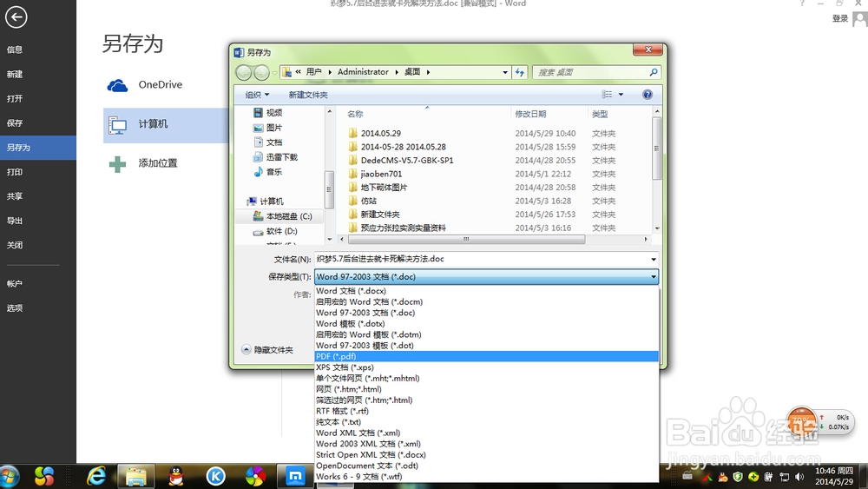The height and width of the screenshot is (489, 868).
Task: Select folder 2014.05.29
Action: [381, 134]
